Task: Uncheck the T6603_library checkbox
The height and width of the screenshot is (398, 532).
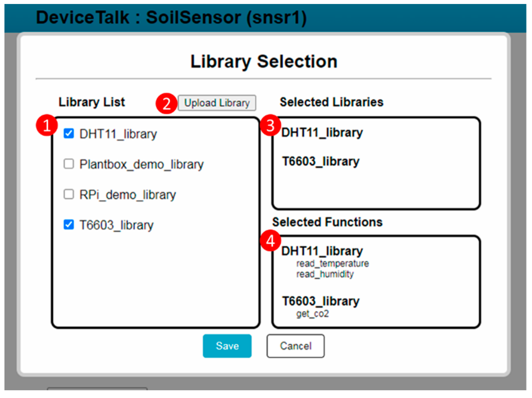Action: 69,225
